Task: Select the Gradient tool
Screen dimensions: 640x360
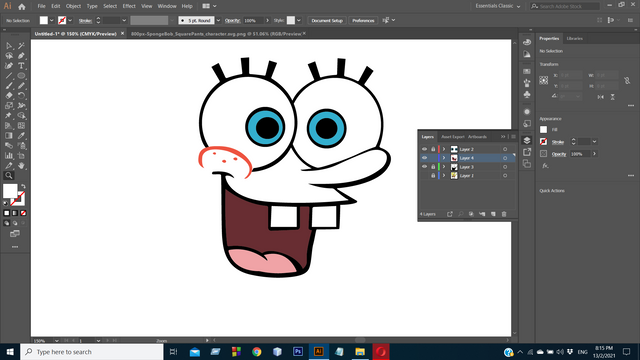Action: [x=9, y=136]
